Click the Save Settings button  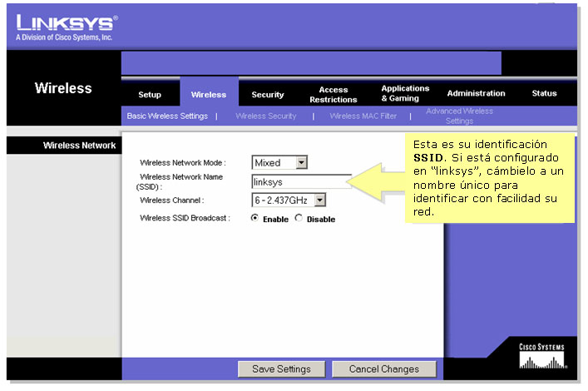[x=282, y=369]
